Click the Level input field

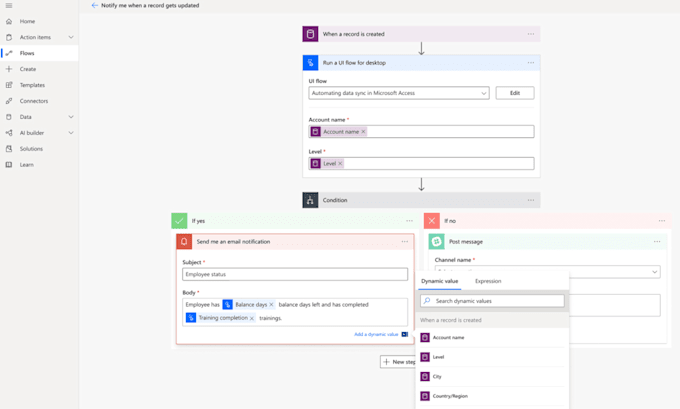tap(421, 164)
